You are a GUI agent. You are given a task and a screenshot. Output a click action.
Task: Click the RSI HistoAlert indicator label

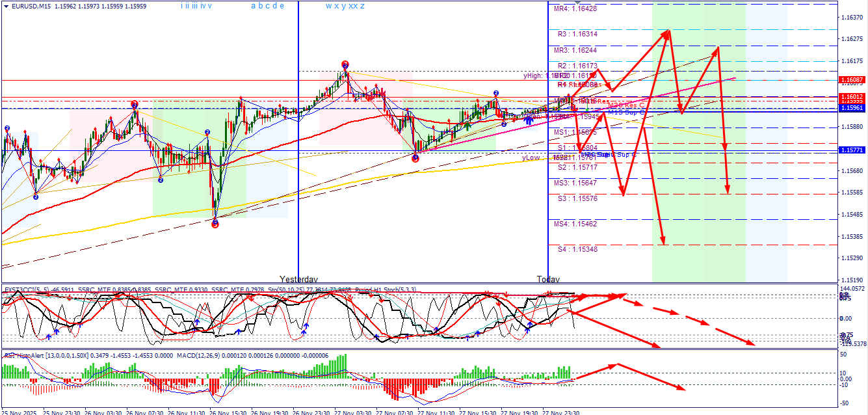23,355
